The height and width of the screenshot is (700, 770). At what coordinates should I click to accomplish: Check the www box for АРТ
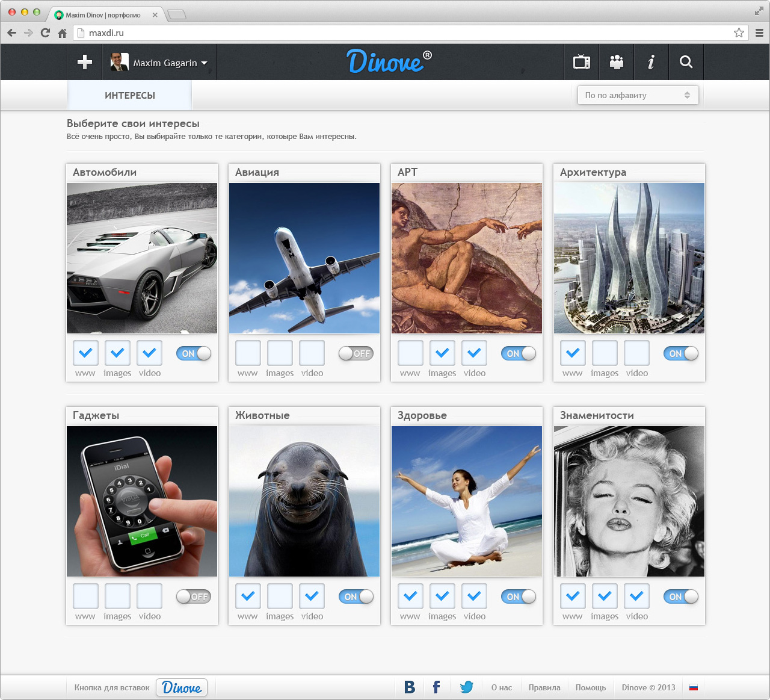(410, 353)
